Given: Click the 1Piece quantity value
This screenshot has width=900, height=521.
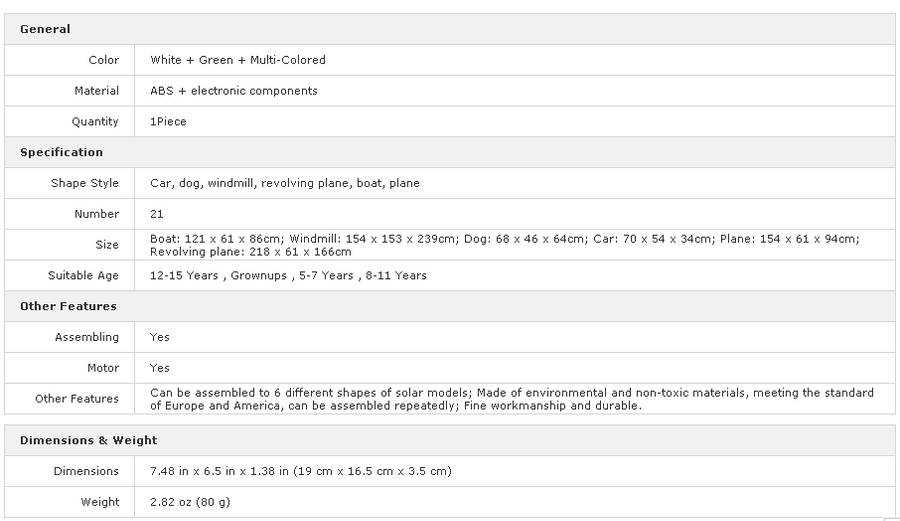Looking at the screenshot, I should point(168,122).
